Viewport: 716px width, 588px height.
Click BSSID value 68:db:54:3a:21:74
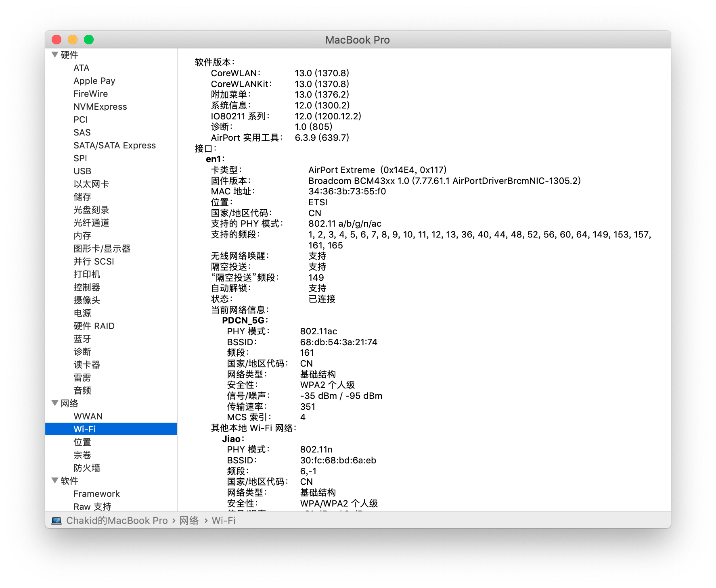(339, 342)
